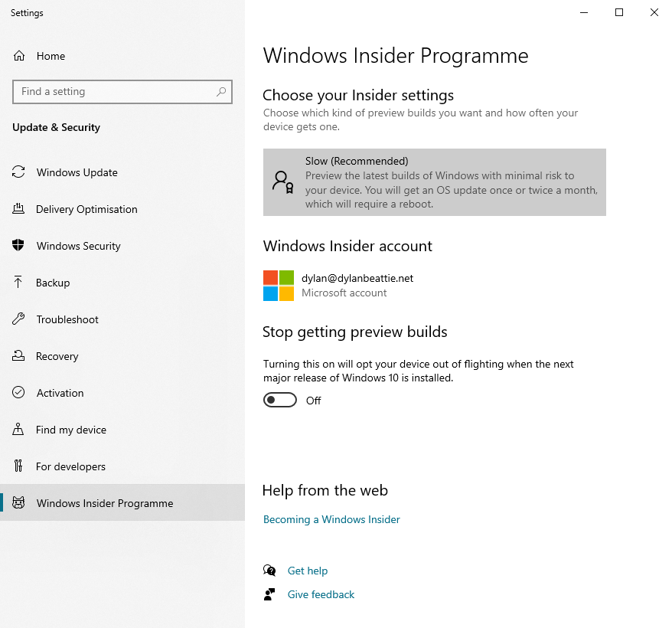Viewport: 672px width, 628px height.
Task: Minimize the Settings window
Action: click(584, 12)
